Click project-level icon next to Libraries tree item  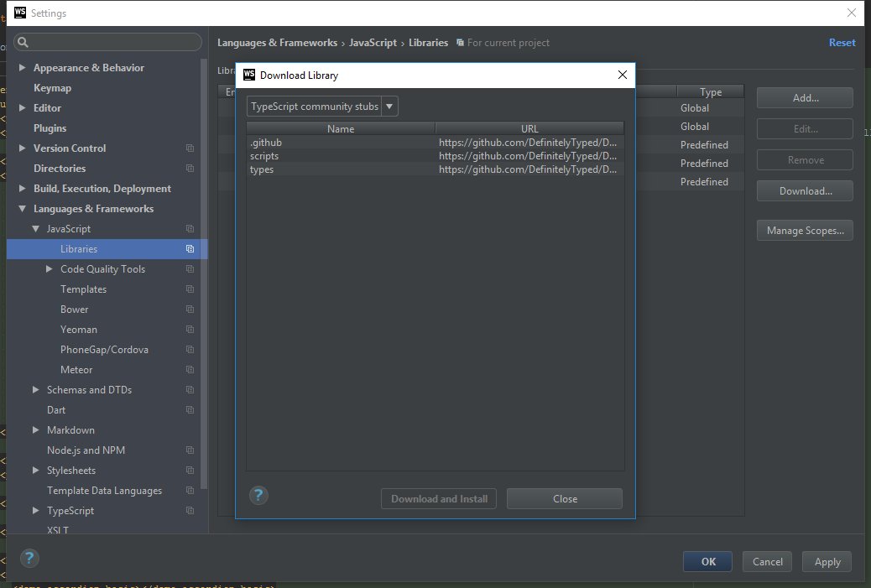190,249
